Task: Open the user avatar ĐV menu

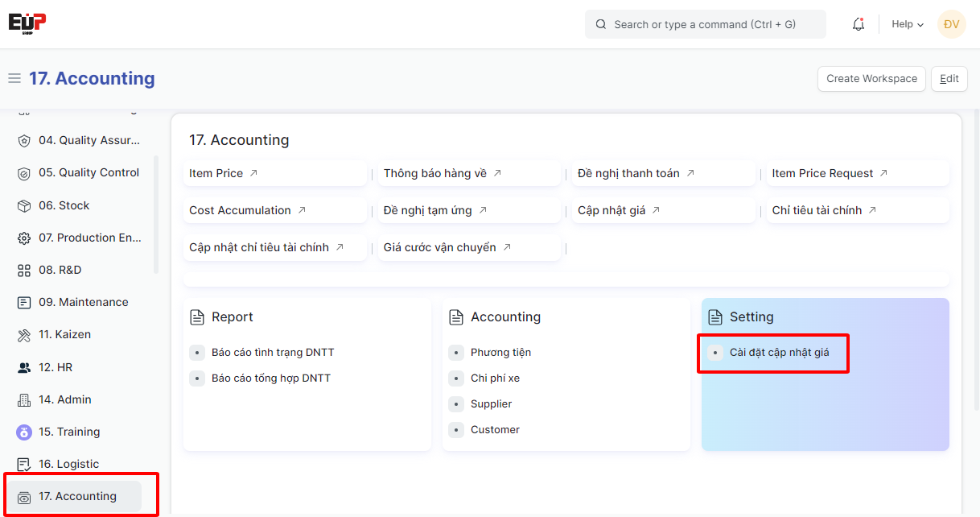Action: pyautogui.click(x=951, y=24)
